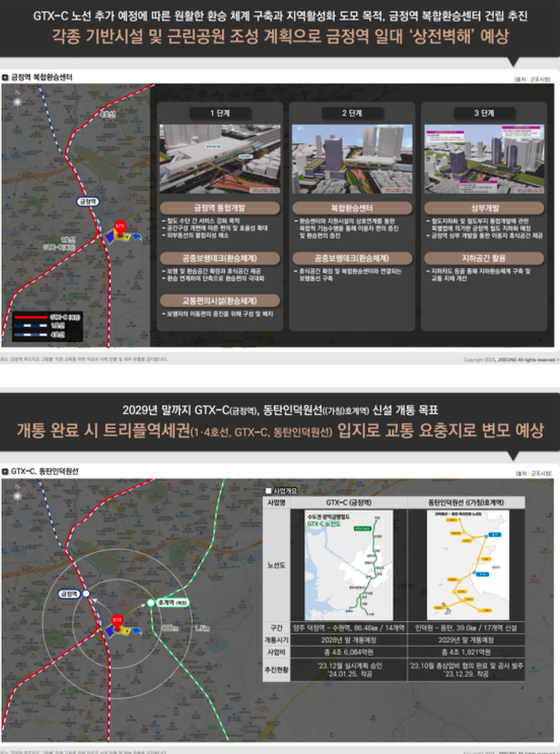Click the compass star icon on the GTX-C, 동탄인덕원선 map
Screen dimensions: 560x754
pos(17,495)
